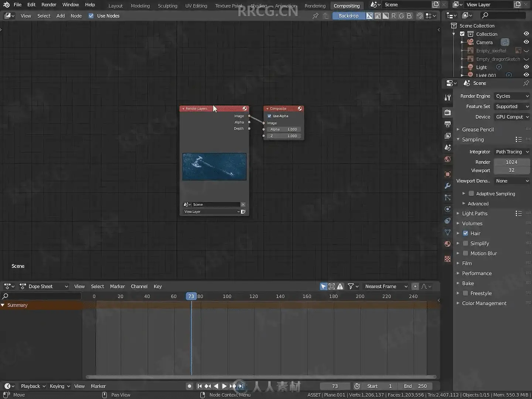Open the Render Engine dropdown
Viewport: 532px width, 399px height.
[512, 96]
